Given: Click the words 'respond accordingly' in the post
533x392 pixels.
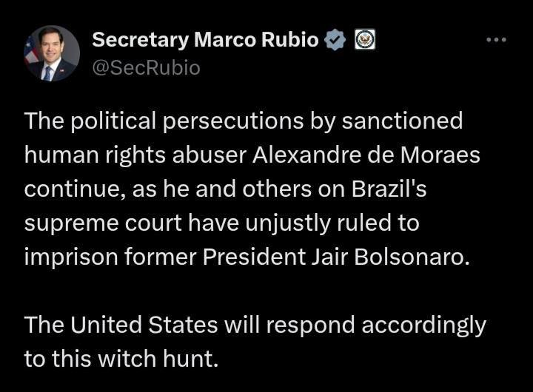Looking at the screenshot, I should pos(376,325).
